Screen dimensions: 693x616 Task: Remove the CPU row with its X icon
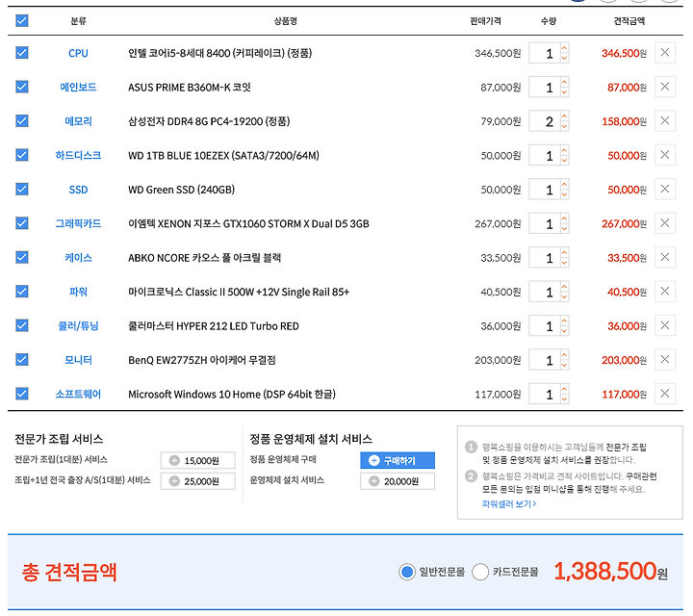tap(665, 53)
